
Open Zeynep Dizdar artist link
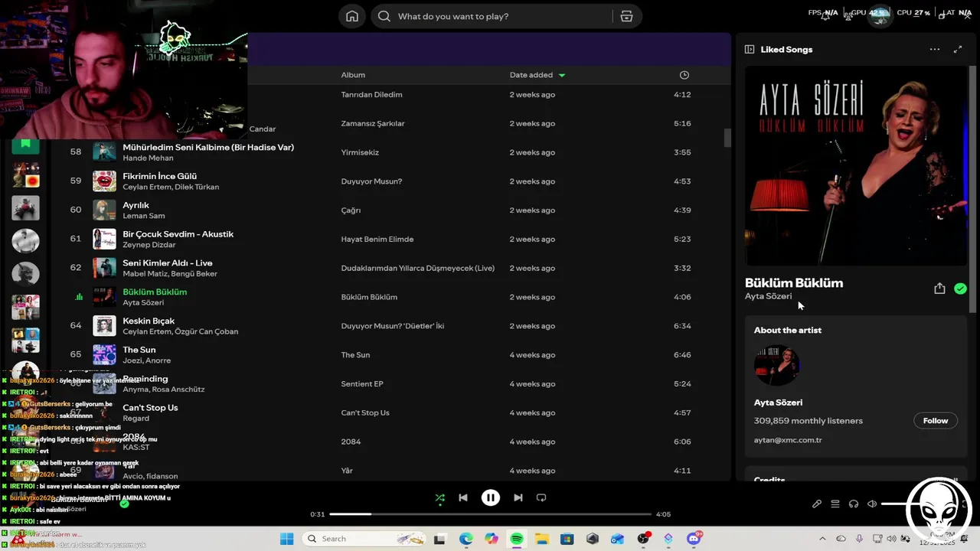click(149, 245)
